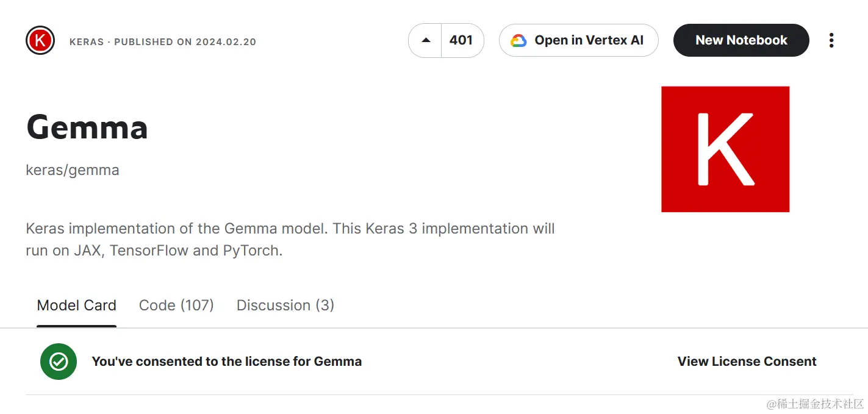
Task: Click the white K in the red logo
Action: coord(725,149)
